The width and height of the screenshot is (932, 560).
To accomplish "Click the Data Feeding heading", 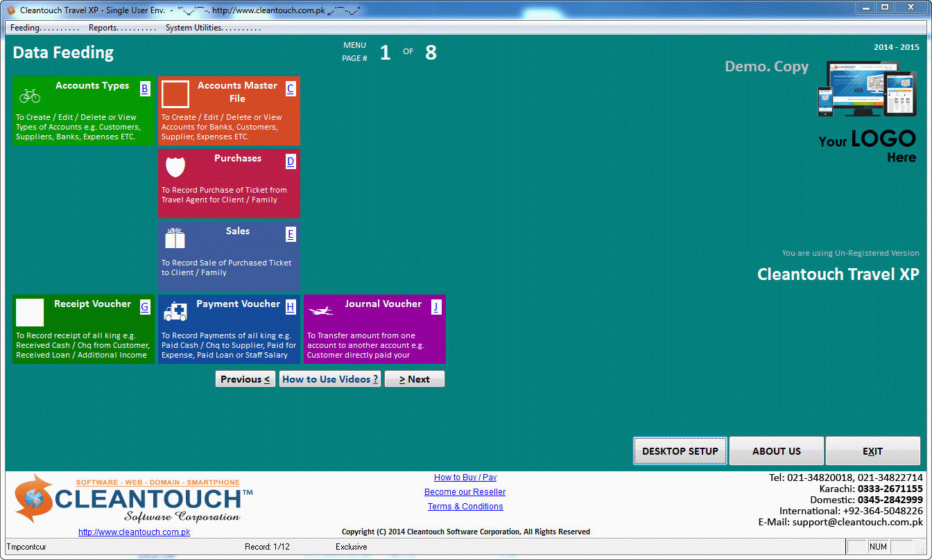I will 63,53.
